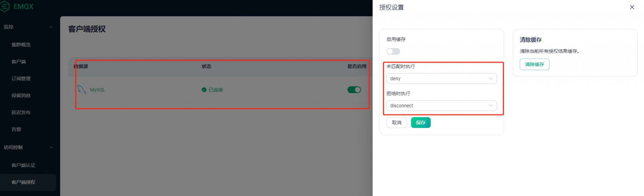Viewport: 644px width, 196px height.
Task: Click the EMQX logo icon
Action: [5, 6]
